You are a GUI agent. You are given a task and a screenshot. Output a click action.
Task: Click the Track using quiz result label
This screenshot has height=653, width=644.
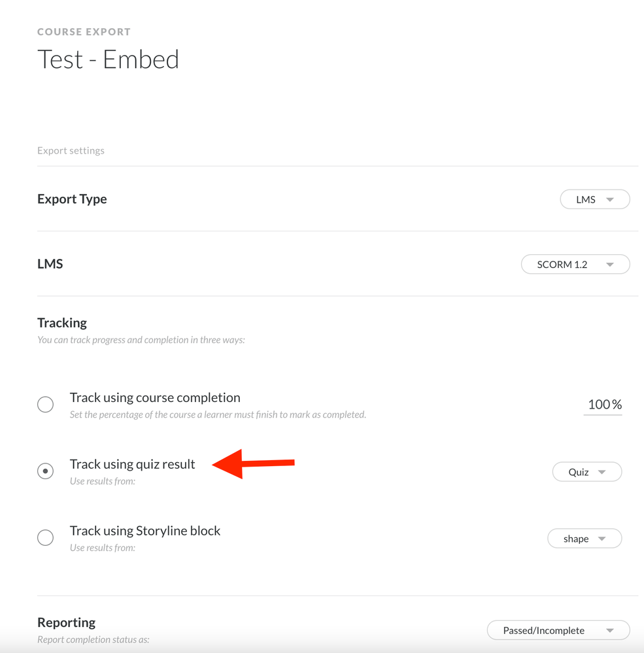(x=132, y=464)
